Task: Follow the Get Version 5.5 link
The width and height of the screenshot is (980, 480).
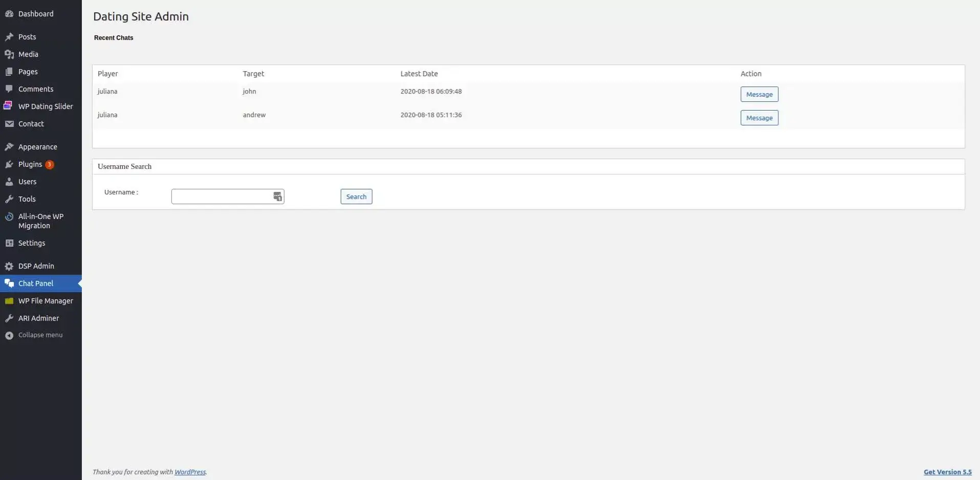Action: (947, 472)
